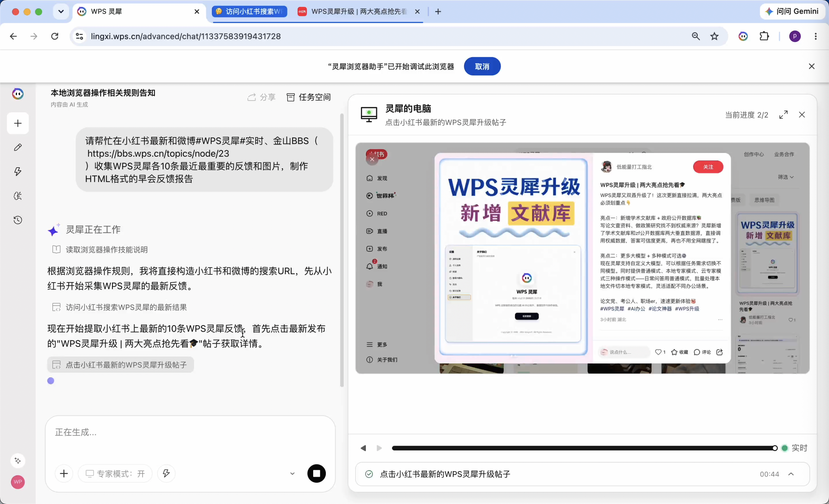Image resolution: width=829 pixels, height=504 pixels.
Task: Click the share icon in the post footer
Action: pyautogui.click(x=719, y=352)
